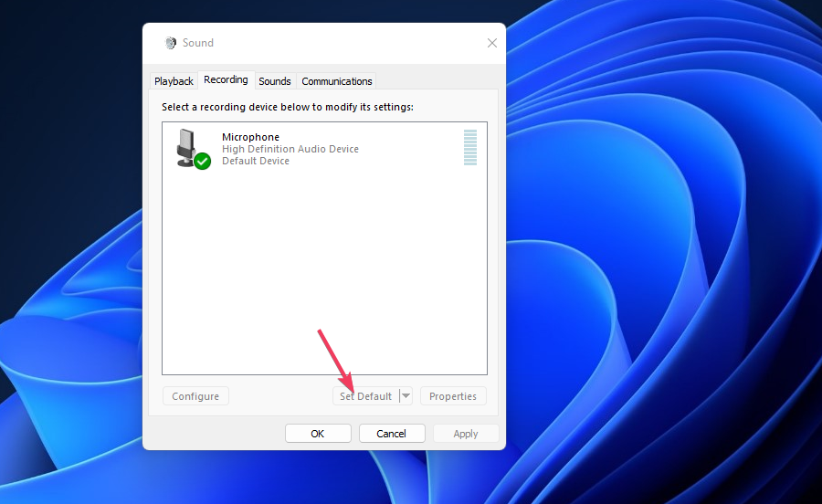Click the Sound speaker title icon

171,43
